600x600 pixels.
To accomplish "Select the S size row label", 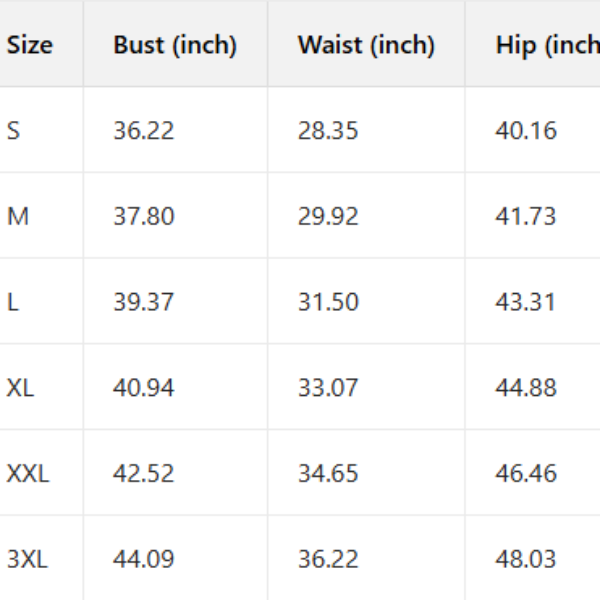I will pos(14,131).
